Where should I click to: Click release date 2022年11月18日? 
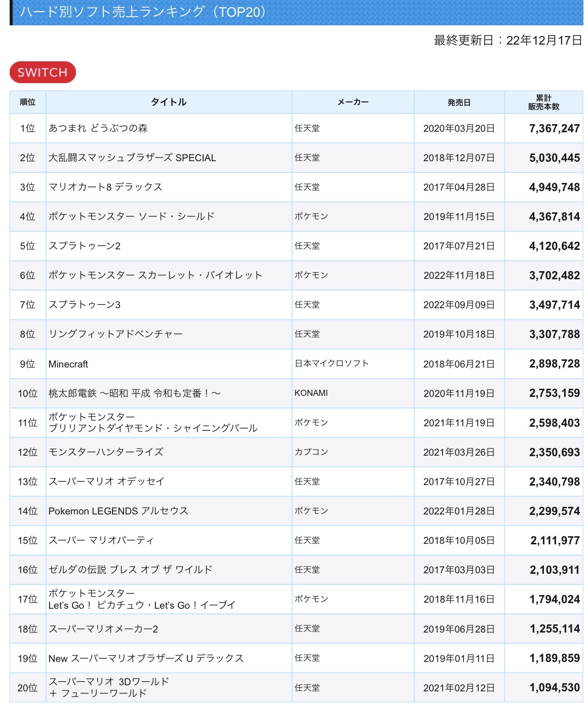coord(459,275)
